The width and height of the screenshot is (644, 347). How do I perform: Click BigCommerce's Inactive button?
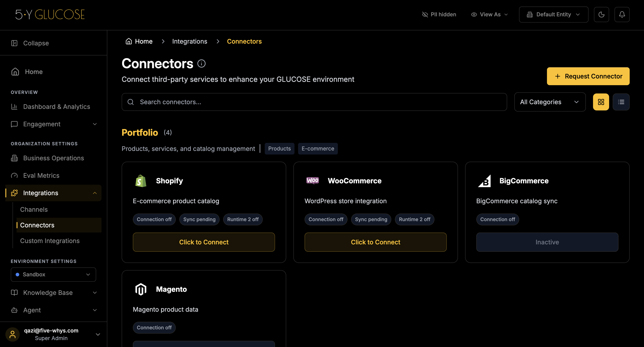547,242
